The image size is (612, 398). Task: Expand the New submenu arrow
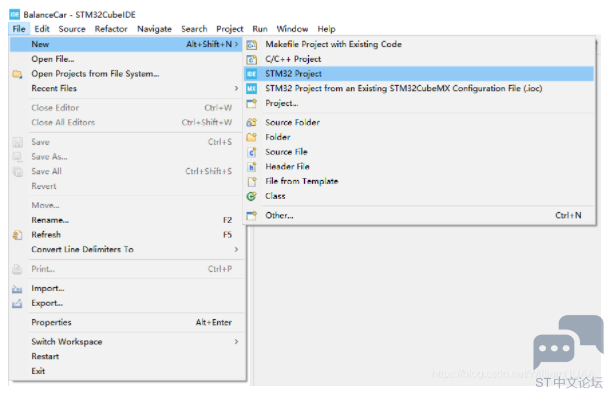coord(236,44)
